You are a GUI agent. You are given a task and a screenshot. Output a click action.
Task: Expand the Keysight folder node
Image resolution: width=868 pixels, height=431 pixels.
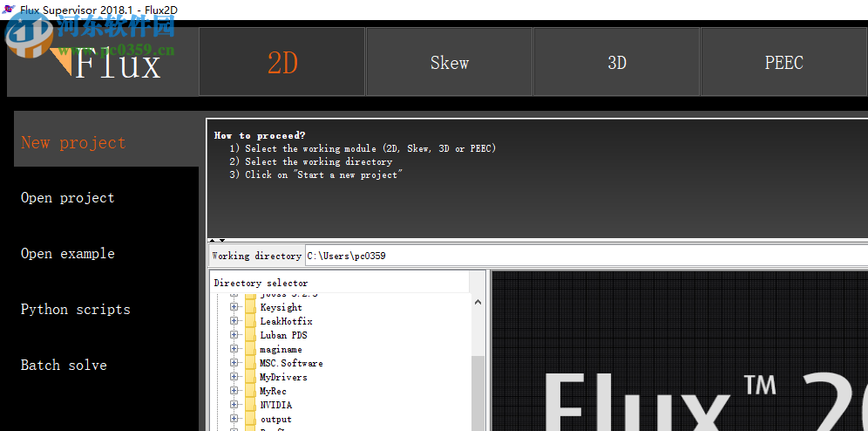234,307
